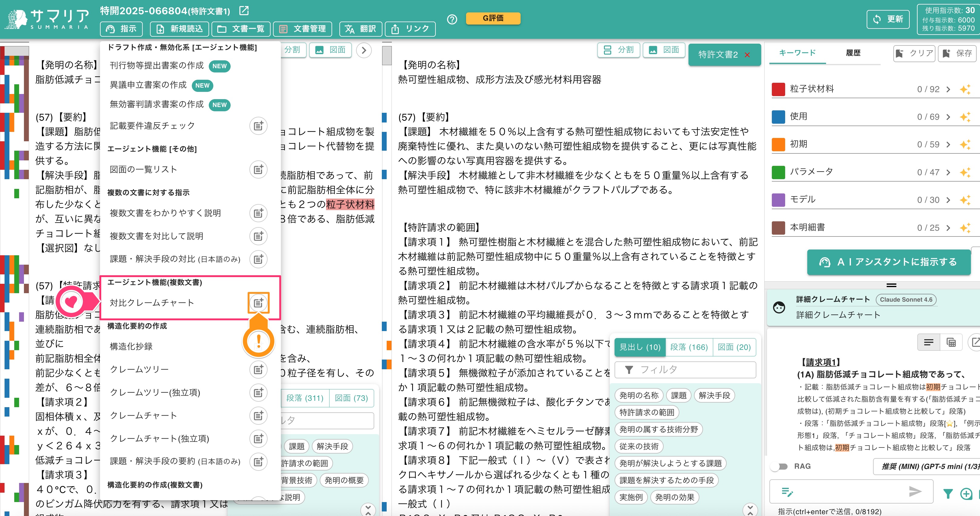980x516 pixels.
Task: Click the AI sparkle icon for 使用
Action: click(x=965, y=117)
